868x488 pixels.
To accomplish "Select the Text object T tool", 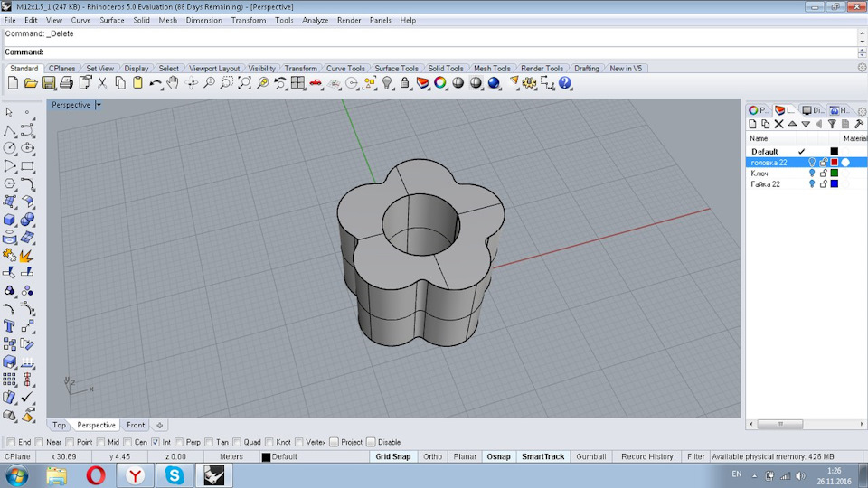I will (x=9, y=326).
